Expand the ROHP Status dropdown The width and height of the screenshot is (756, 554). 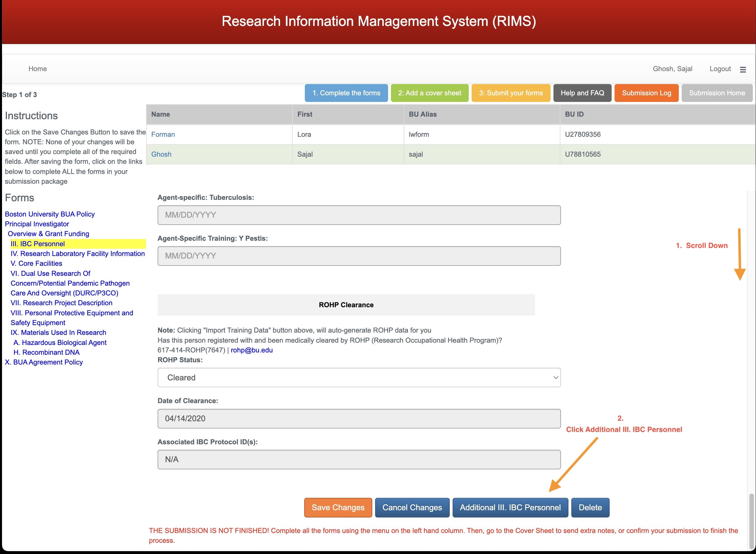click(x=359, y=377)
